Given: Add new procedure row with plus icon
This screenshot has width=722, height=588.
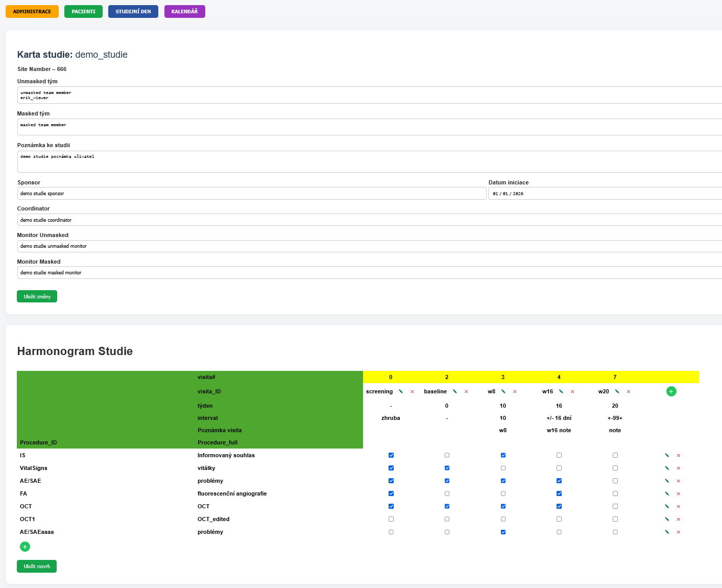Looking at the screenshot, I should [x=25, y=547].
